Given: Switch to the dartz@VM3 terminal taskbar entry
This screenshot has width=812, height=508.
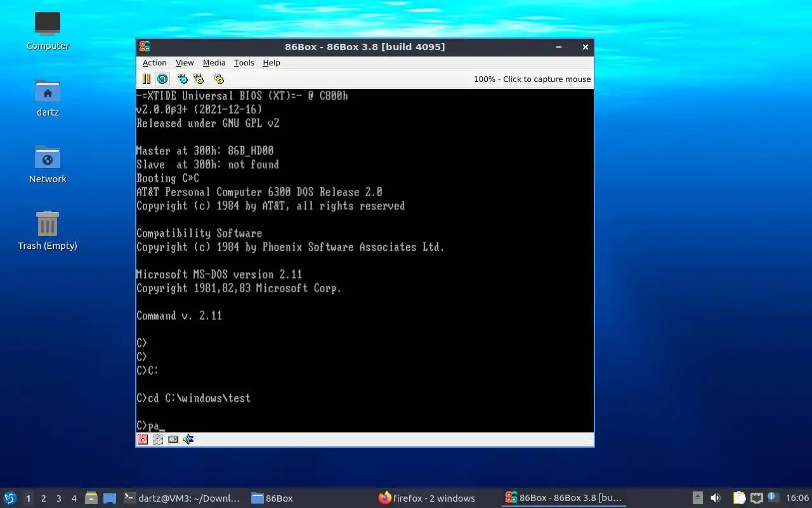Looking at the screenshot, I should [x=183, y=498].
